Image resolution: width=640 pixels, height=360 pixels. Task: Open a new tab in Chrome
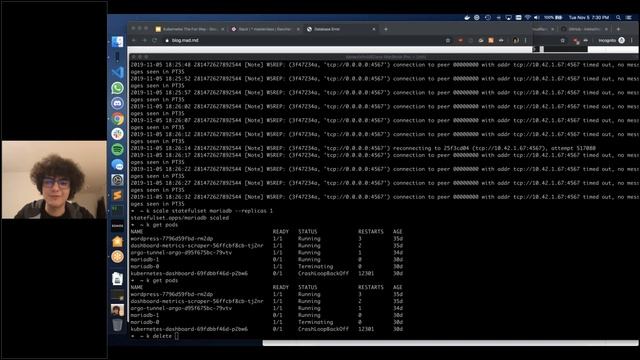(386, 29)
